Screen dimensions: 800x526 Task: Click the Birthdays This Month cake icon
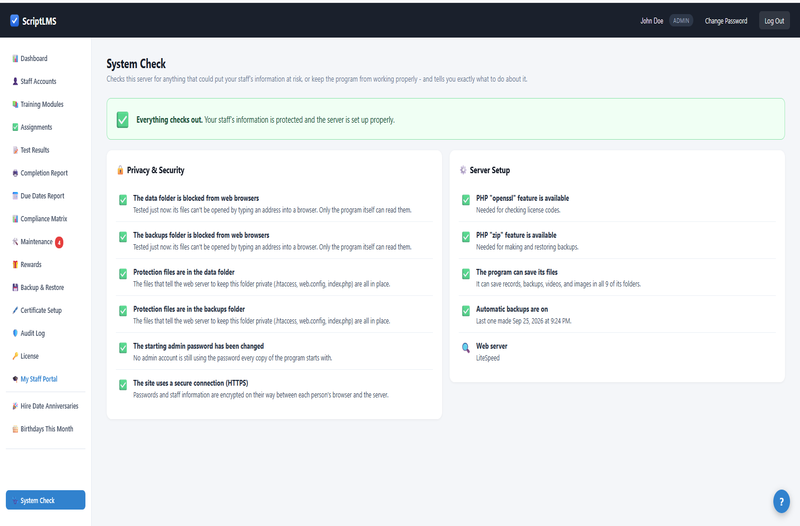click(x=15, y=429)
